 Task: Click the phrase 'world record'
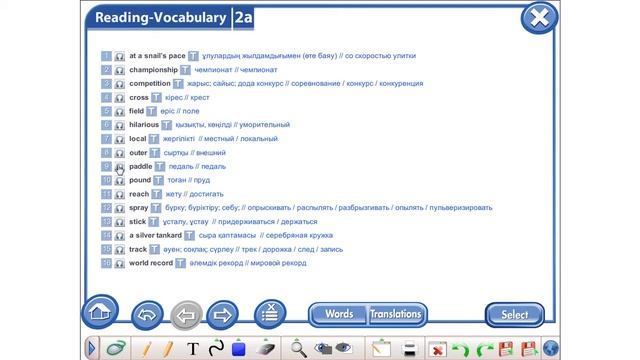[151, 263]
